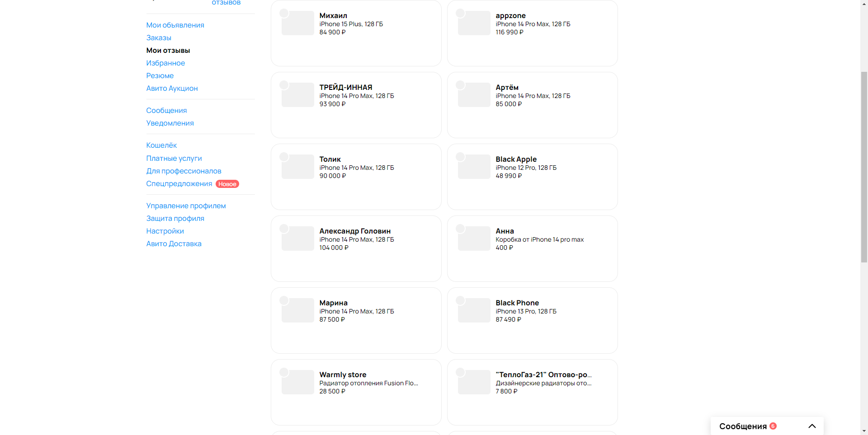Select avatar circle on Александр Головин card
Image resolution: width=868 pixels, height=435 pixels.
[x=284, y=229]
